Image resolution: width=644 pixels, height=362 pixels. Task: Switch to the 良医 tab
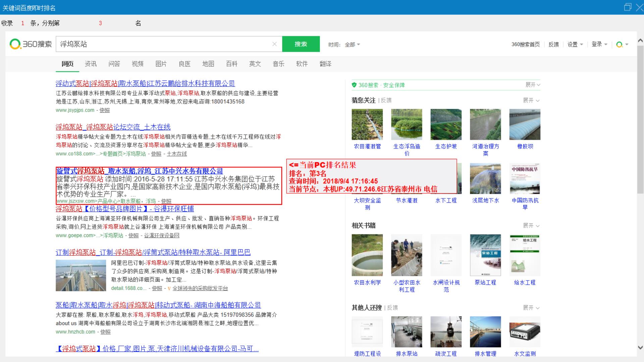point(184,64)
